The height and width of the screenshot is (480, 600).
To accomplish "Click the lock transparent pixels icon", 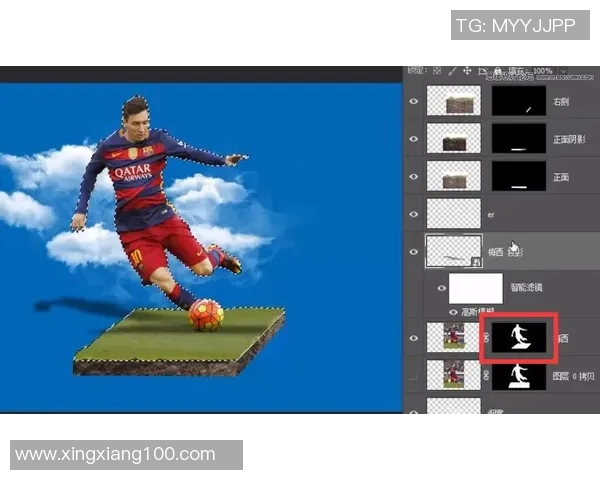I will point(437,71).
